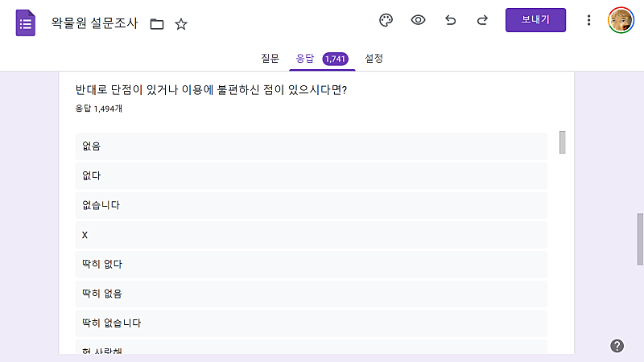Click the X response row
644x362 pixels.
tap(311, 235)
